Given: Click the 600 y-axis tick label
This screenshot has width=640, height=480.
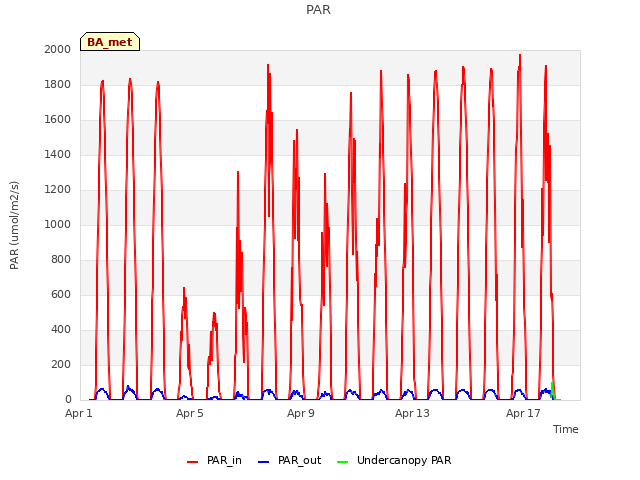Looking at the screenshot, I should tap(61, 295).
